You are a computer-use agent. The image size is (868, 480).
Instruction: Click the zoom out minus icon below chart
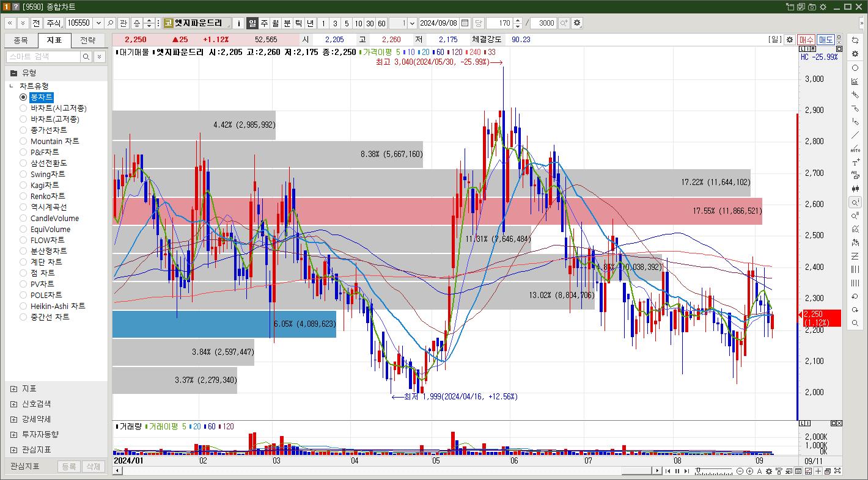point(740,471)
